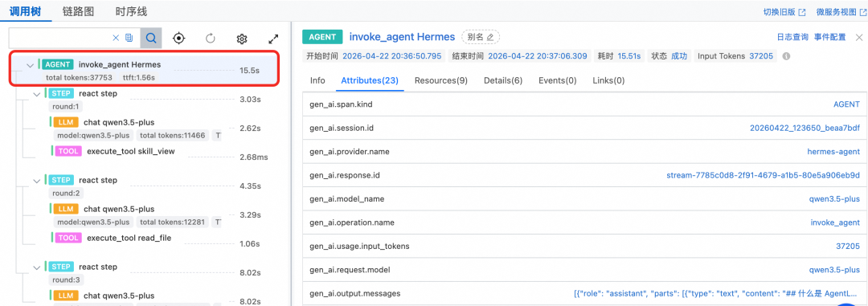Clear the span search box with X icon

(x=116, y=39)
